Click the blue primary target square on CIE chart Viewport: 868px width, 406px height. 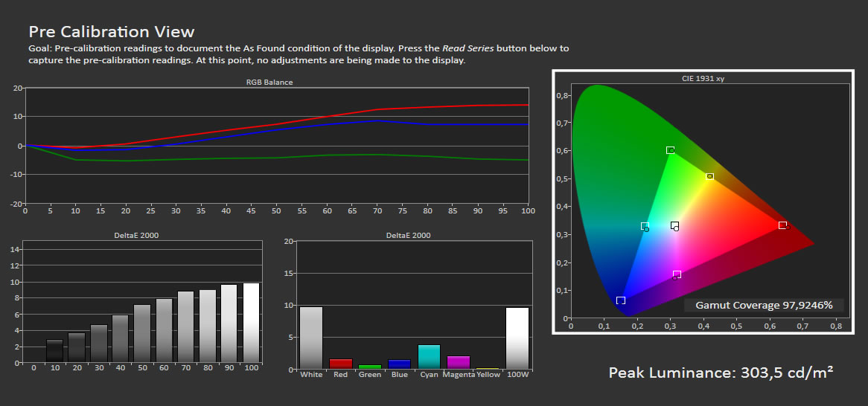(621, 300)
